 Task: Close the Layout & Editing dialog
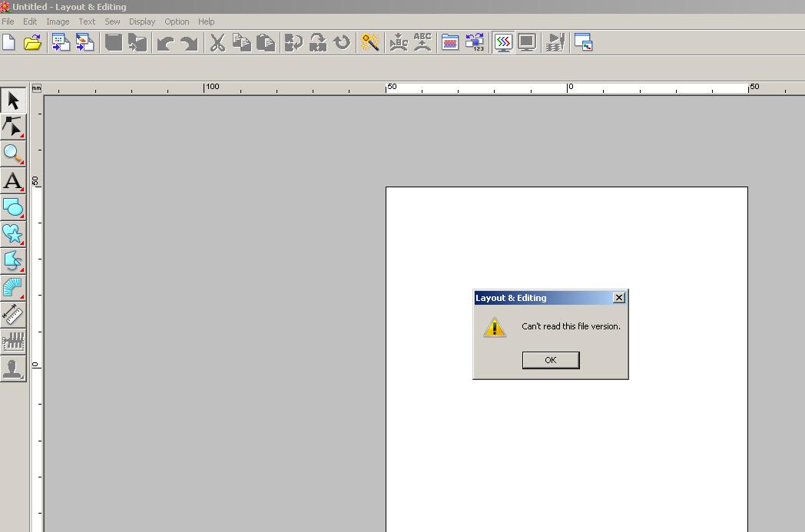tap(619, 298)
